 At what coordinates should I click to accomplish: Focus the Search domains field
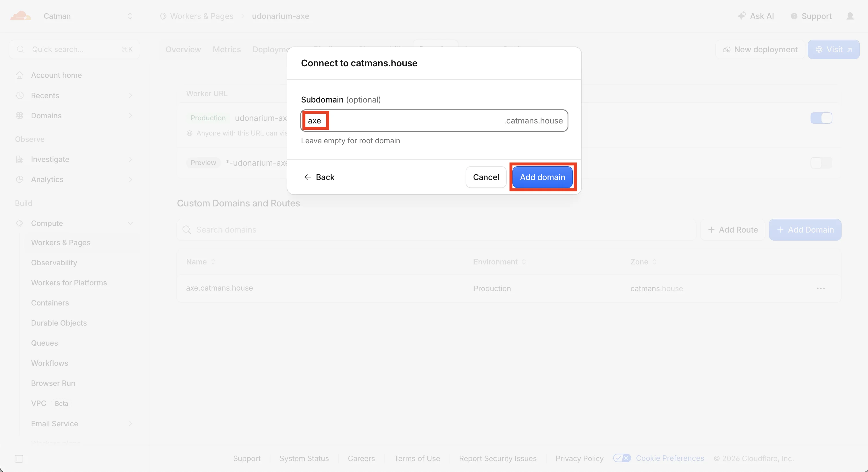[x=436, y=230]
